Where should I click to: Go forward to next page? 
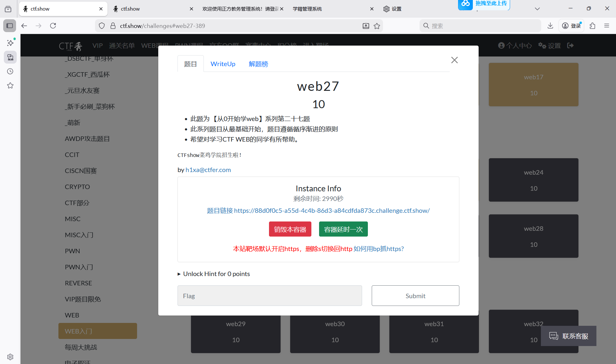(39, 26)
